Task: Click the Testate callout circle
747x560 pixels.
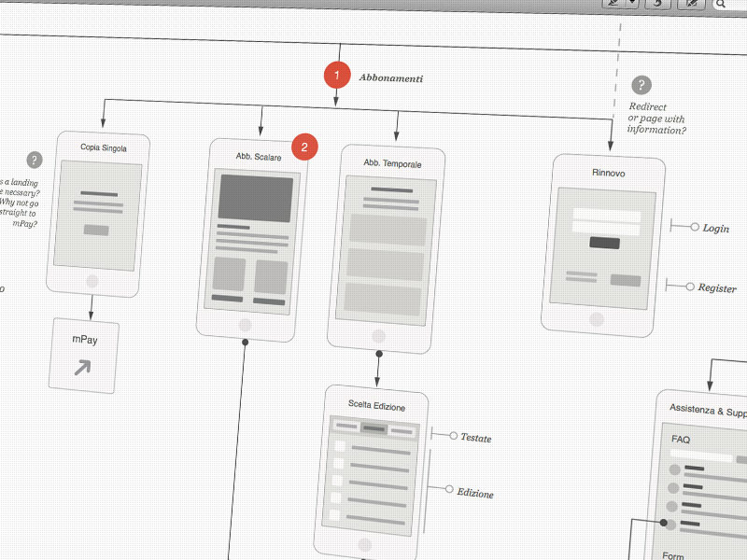Action: (x=454, y=436)
